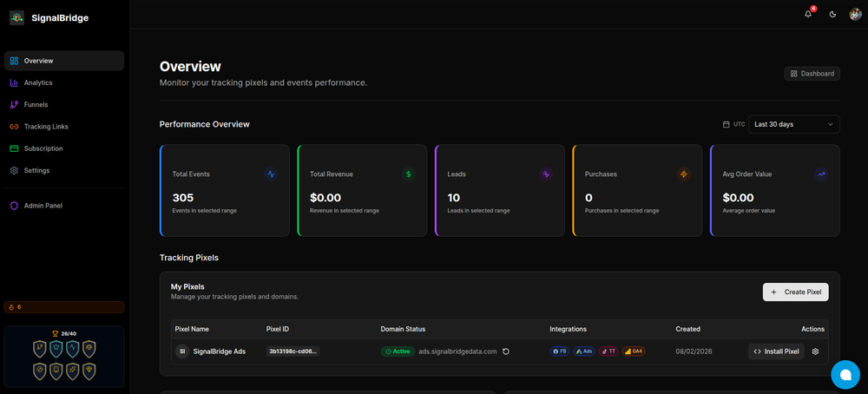Open the notifications bell
This screenshot has height=394, width=868.
808,14
